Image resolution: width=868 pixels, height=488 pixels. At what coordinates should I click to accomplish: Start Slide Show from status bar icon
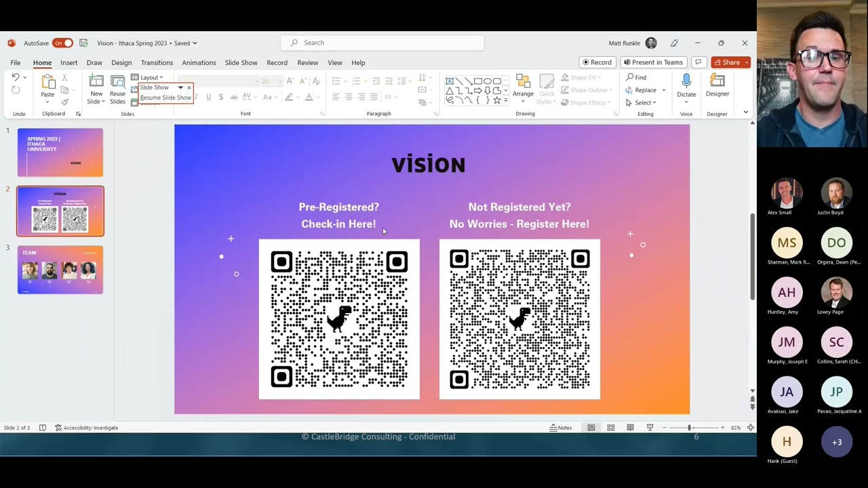click(x=650, y=428)
